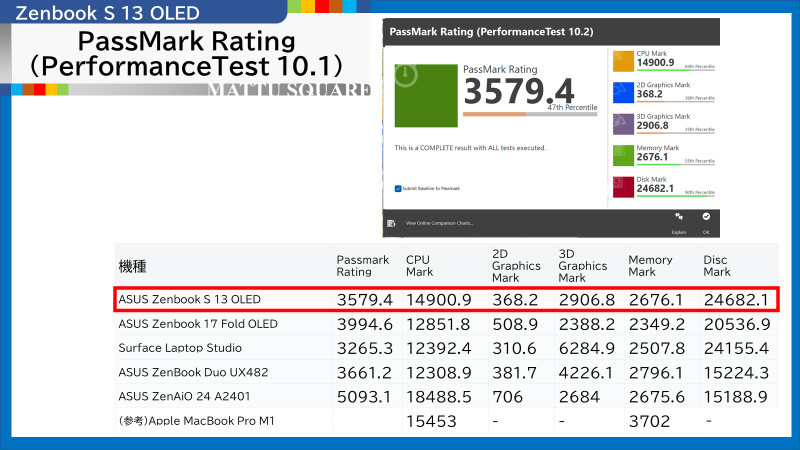800x450 pixels.
Task: Click the 3661.2 rating of ZenBook Duo UX482
Action: (x=364, y=373)
